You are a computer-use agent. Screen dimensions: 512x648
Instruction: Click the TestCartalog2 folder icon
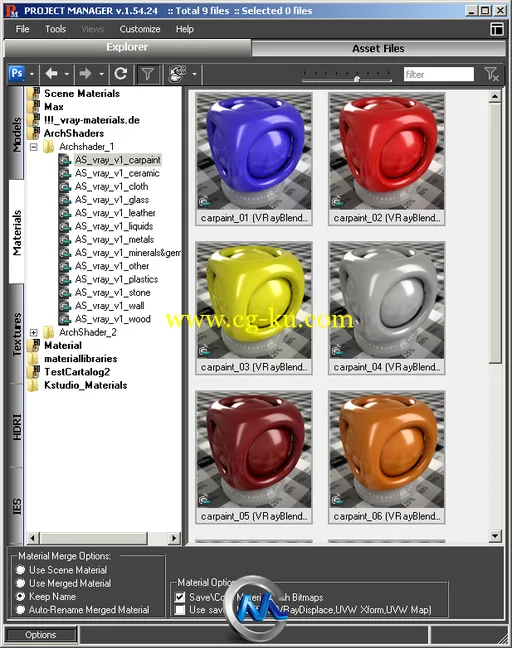(33, 372)
